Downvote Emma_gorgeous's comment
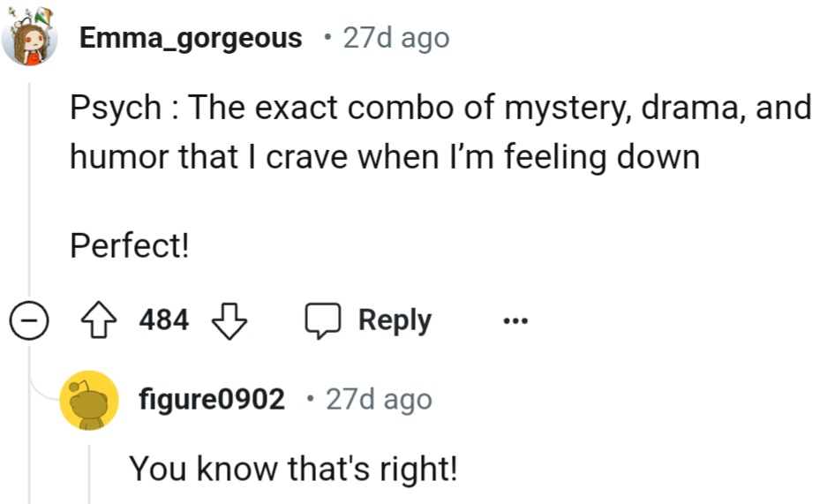 pos(229,320)
